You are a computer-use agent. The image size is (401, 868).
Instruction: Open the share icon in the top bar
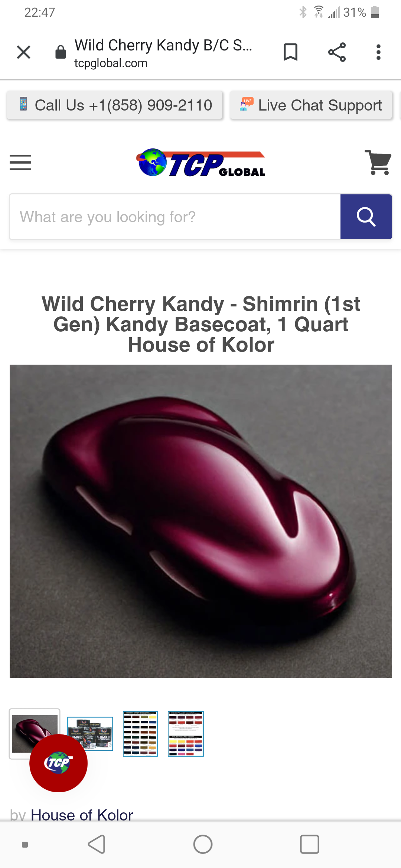[x=337, y=52]
